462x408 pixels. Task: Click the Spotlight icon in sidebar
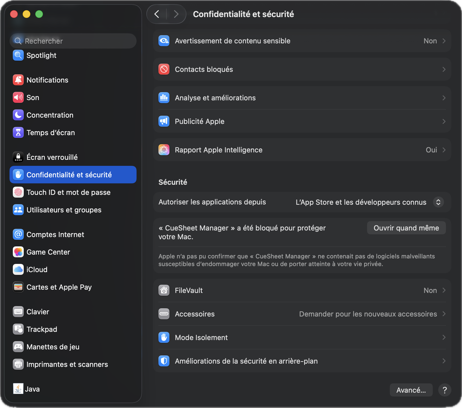point(18,55)
